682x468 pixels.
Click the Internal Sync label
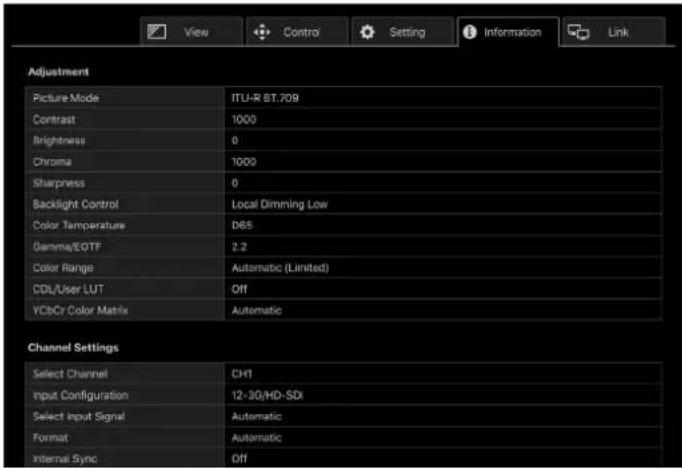[65, 459]
